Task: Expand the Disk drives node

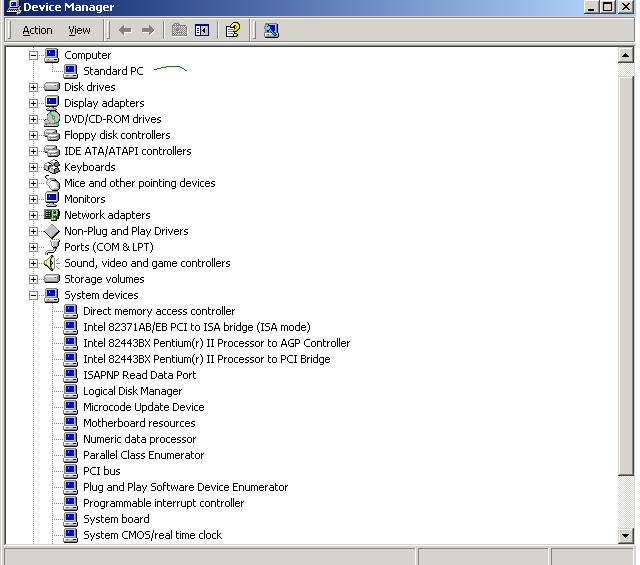Action: (33, 87)
